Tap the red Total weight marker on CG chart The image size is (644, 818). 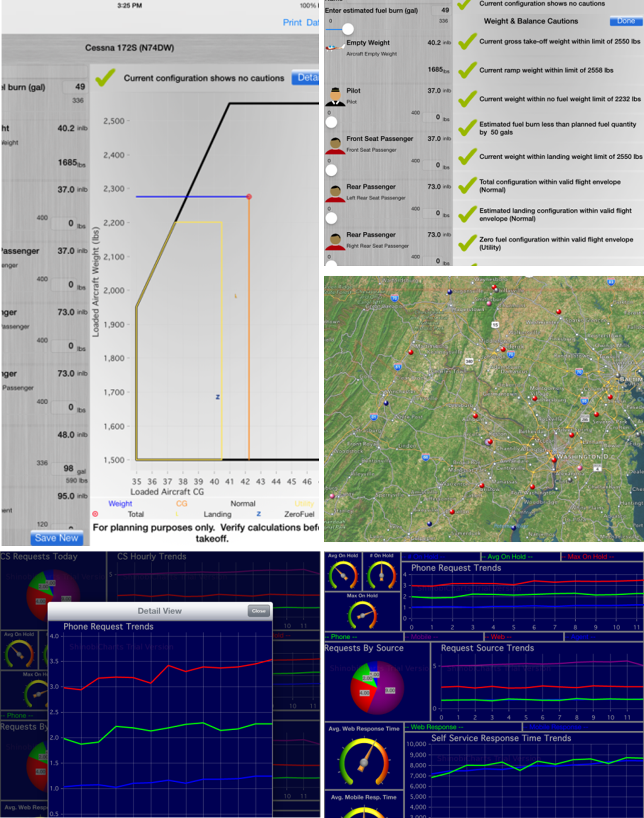pos(249,197)
